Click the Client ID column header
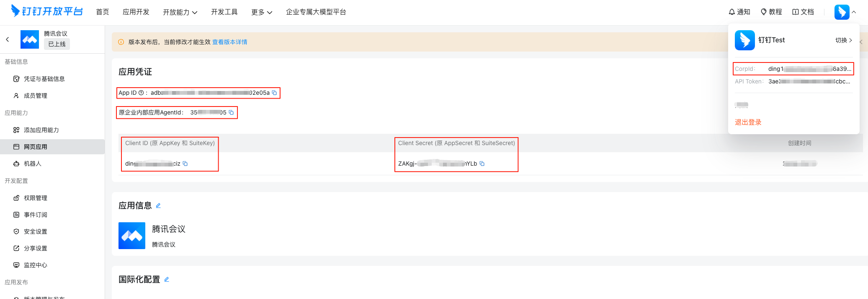The image size is (868, 299). point(170,143)
